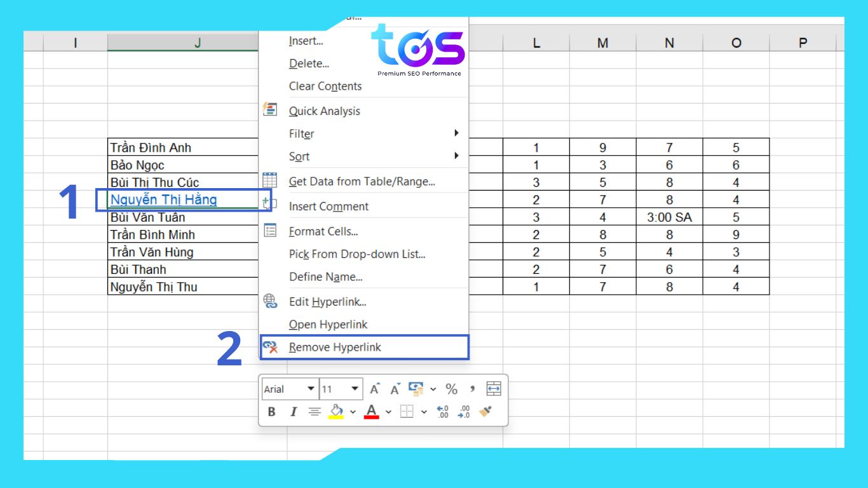This screenshot has width=868, height=488.
Task: Click the Format Painter brush icon
Action: tap(485, 412)
